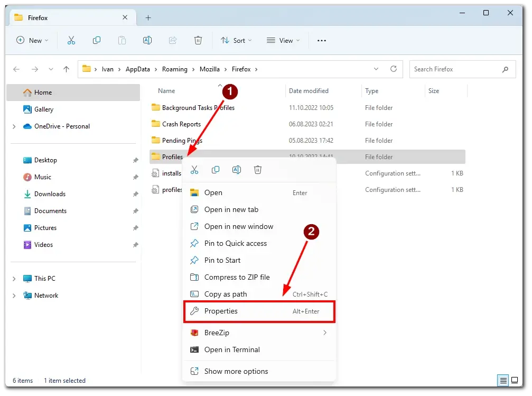Select the Pending Pings folder
The width and height of the screenshot is (532, 396).
307,141
